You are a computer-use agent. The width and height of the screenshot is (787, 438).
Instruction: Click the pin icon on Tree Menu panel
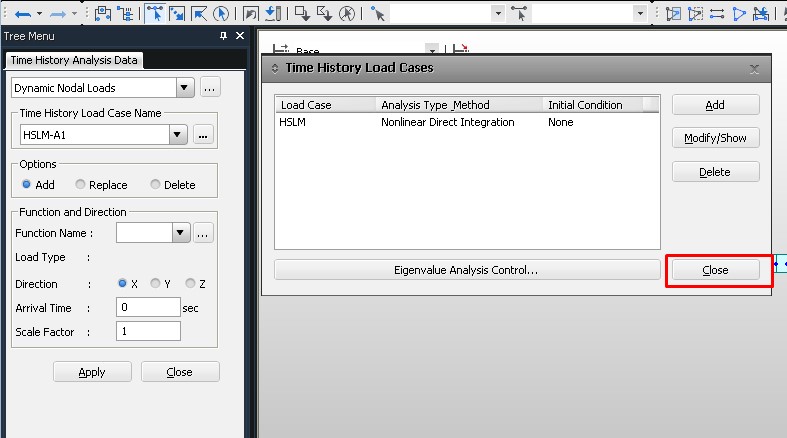tap(223, 36)
